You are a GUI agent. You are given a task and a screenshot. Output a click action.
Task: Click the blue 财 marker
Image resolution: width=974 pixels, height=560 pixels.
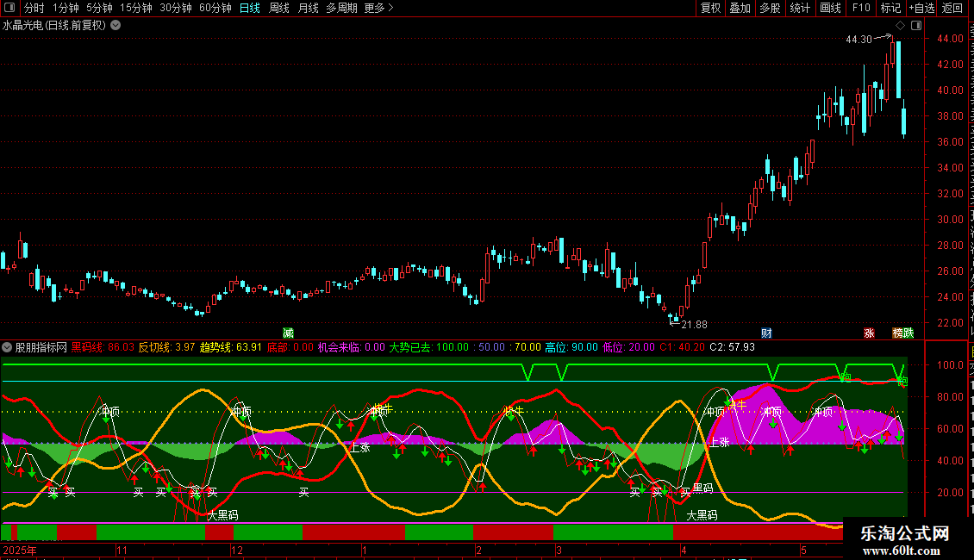pos(766,333)
